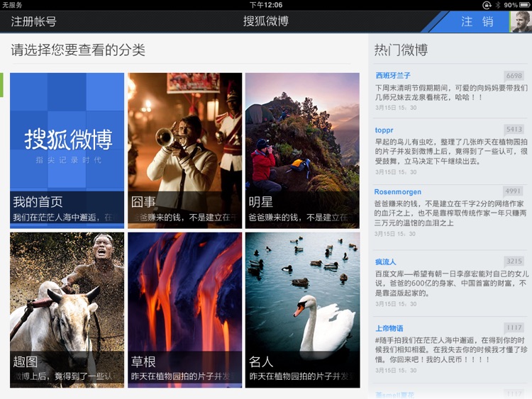Open user toppr profile link
The height and width of the screenshot is (399, 532).
[384, 130]
